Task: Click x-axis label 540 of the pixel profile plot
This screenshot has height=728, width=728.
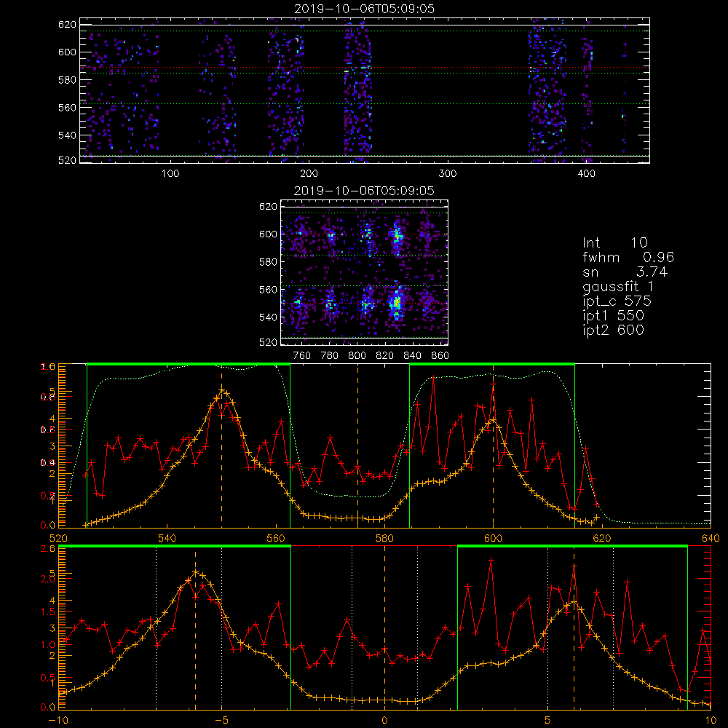Action: coord(167,539)
